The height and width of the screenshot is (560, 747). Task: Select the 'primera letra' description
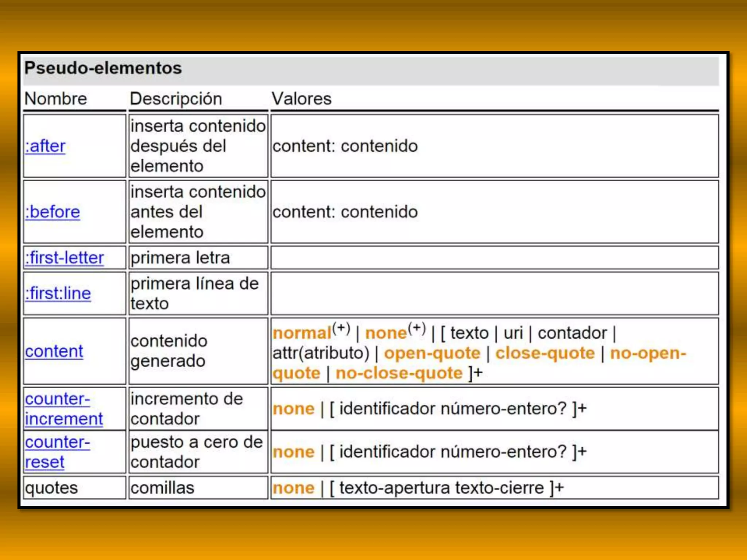[180, 258]
